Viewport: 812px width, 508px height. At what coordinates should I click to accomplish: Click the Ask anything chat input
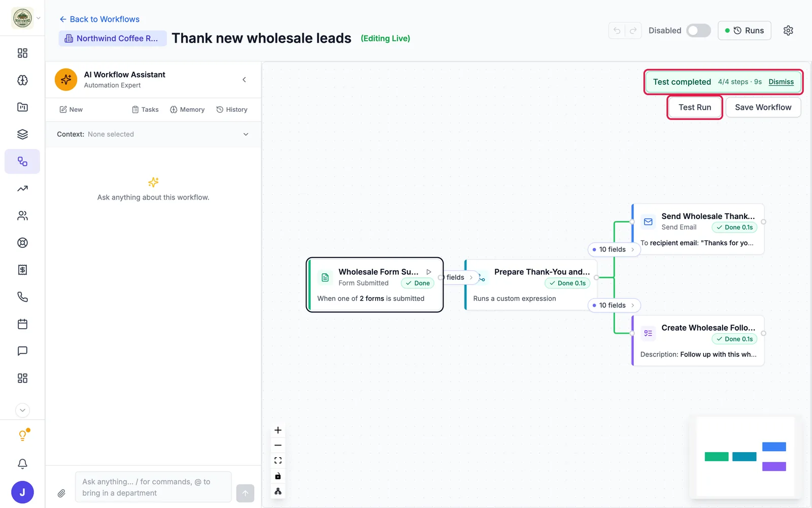pos(153,487)
